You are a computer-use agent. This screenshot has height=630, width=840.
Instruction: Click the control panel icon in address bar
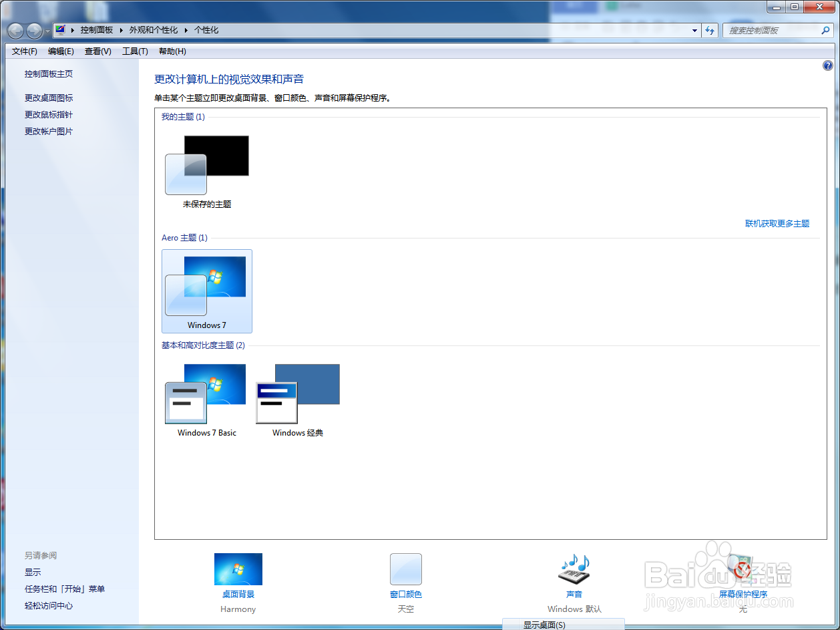(61, 30)
